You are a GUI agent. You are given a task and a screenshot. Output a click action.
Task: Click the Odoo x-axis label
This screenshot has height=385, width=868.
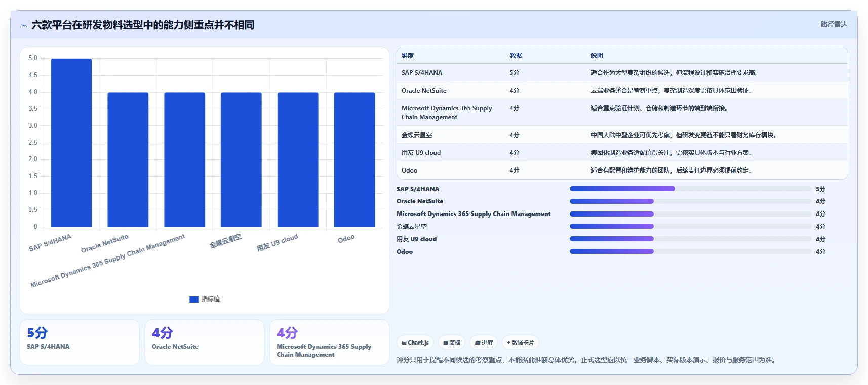click(x=346, y=239)
